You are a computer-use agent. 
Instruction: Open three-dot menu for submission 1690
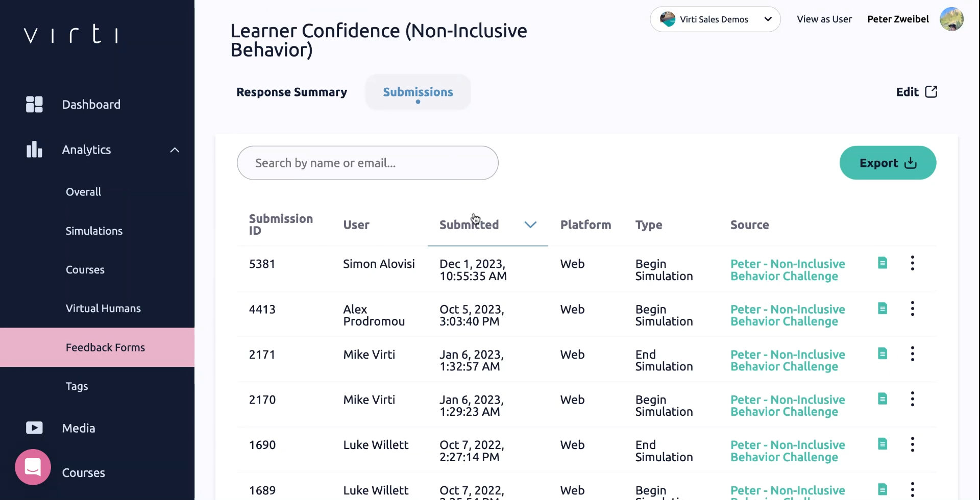coord(913,444)
